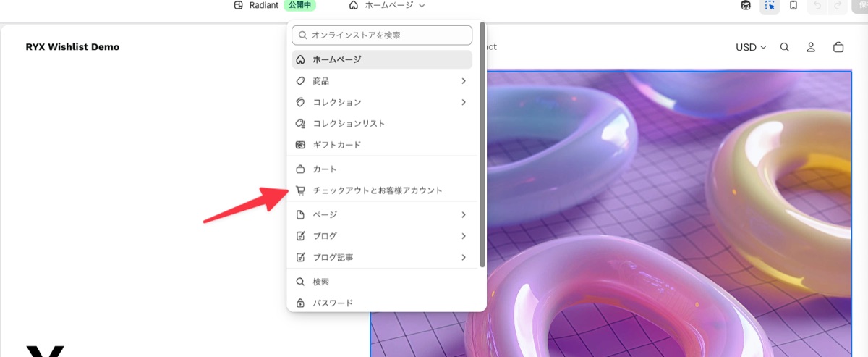Click the home icon beside the top bar ホームページ
Image resolution: width=868 pixels, height=357 pixels.
354,5
